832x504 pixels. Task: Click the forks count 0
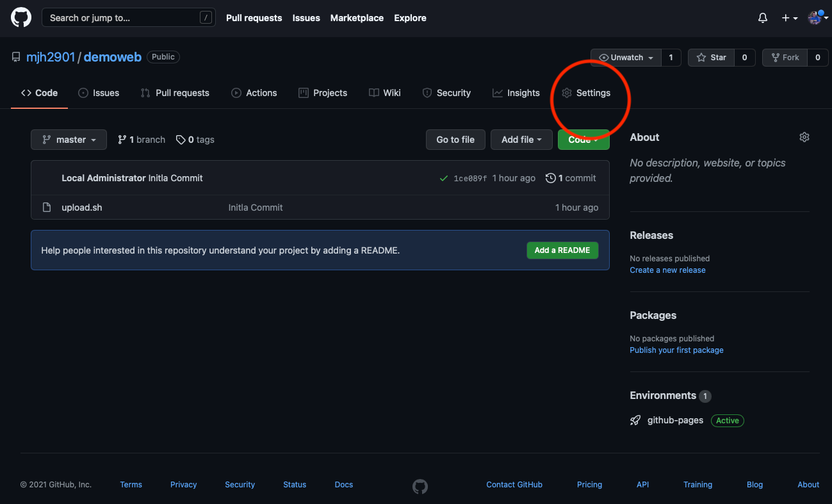(817, 58)
